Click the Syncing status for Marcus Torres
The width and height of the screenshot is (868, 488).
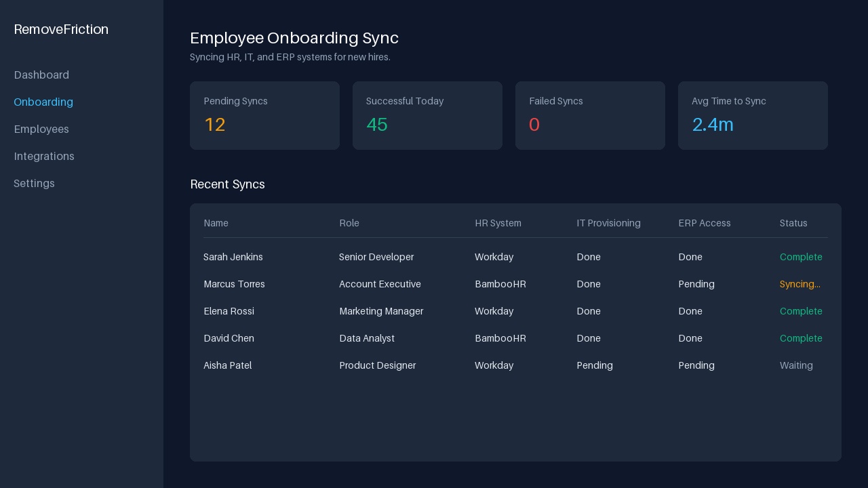(800, 284)
